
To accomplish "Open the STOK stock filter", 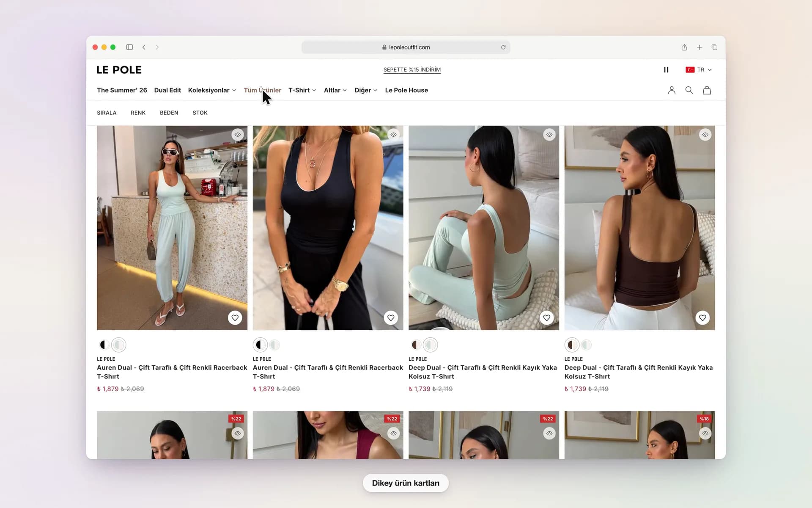I will [200, 113].
